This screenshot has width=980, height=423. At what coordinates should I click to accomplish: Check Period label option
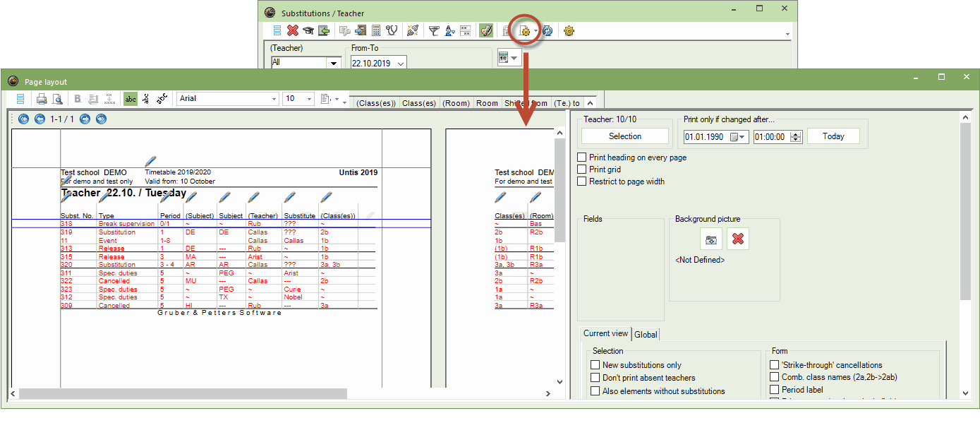774,390
